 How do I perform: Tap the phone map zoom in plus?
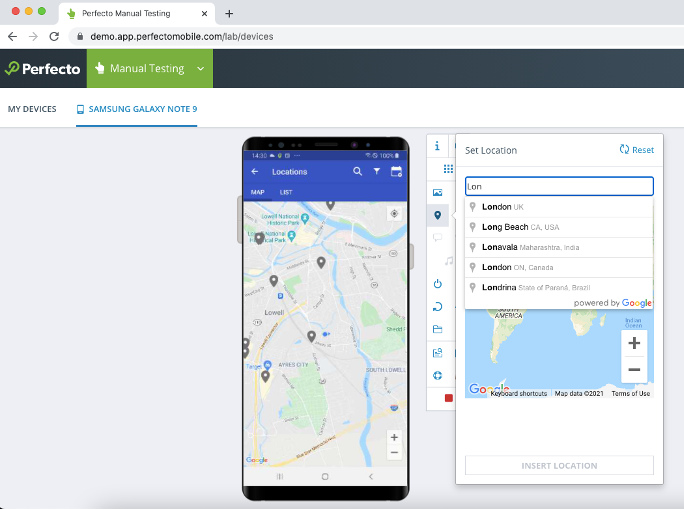[x=394, y=438]
